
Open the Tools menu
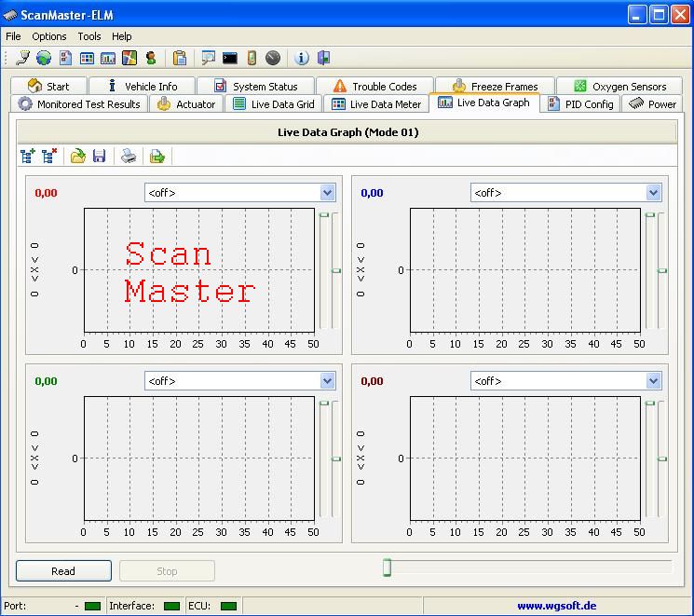89,36
